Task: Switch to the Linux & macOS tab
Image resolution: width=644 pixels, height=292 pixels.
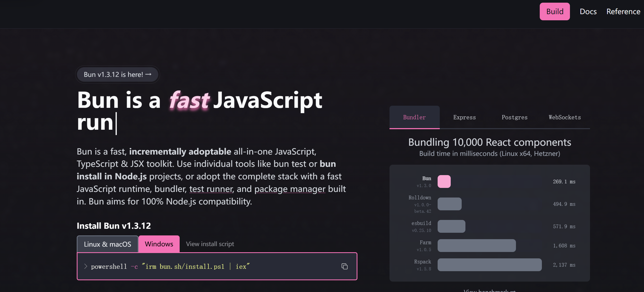Action: tap(107, 244)
